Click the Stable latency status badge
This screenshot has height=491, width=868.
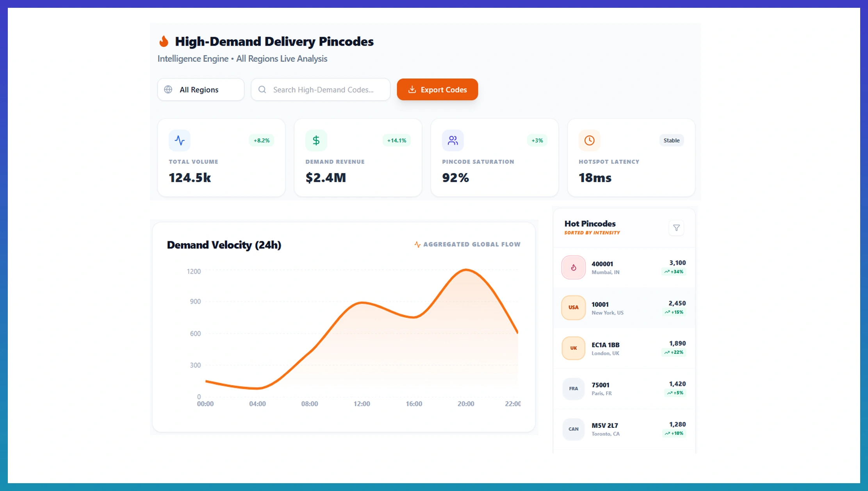[x=671, y=140]
